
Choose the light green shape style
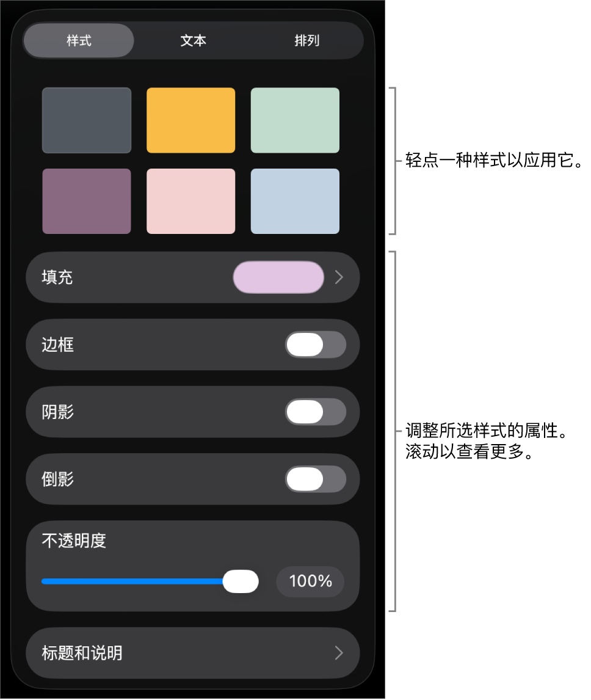(295, 120)
